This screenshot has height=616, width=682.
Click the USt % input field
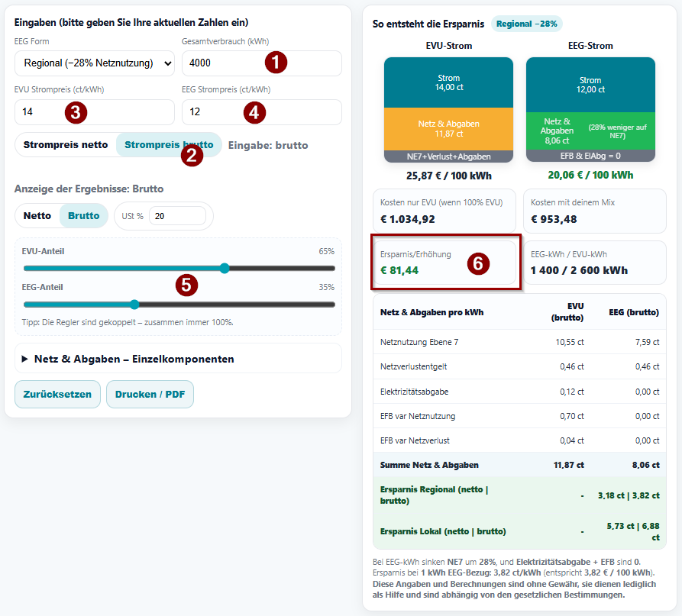pyautogui.click(x=179, y=216)
